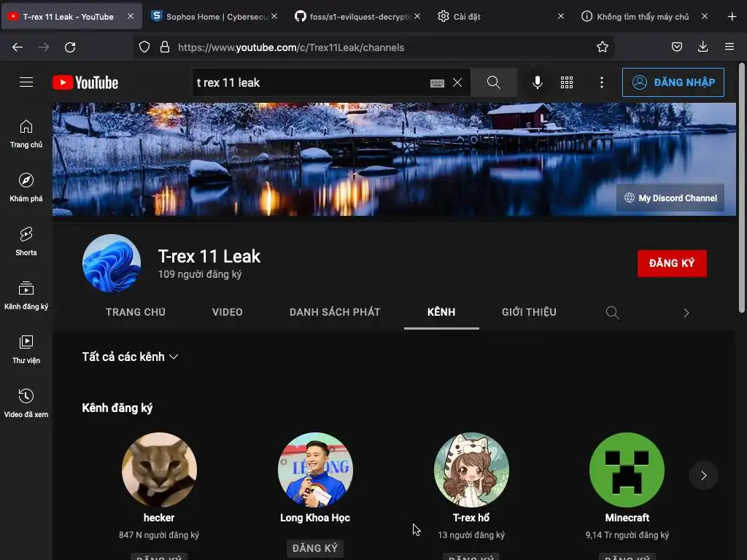This screenshot has width=747, height=560.
Task: Open channel VIDEO tab
Action: coord(228,312)
